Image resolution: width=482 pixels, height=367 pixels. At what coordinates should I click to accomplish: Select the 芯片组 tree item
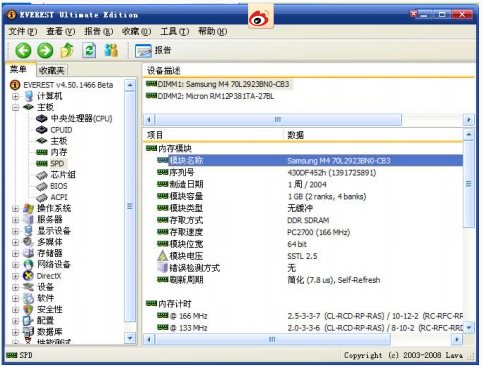63,175
